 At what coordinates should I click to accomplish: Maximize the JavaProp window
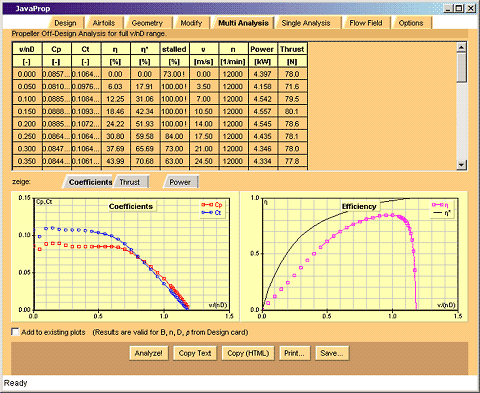(459, 9)
